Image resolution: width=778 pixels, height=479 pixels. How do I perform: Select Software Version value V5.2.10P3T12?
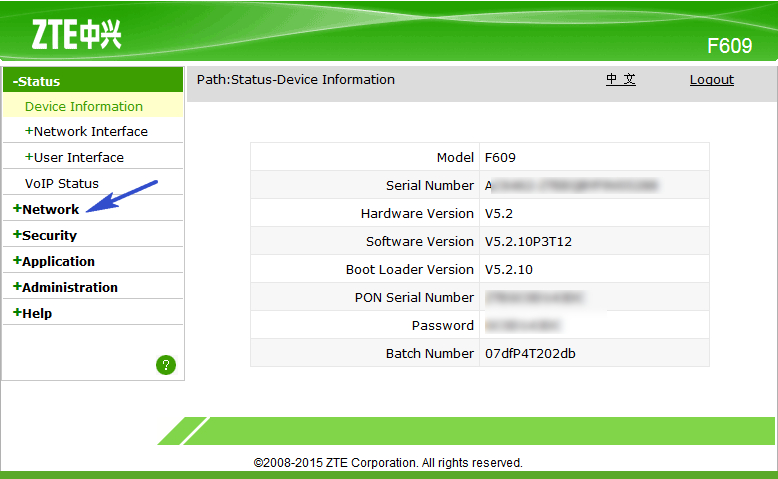[528, 241]
